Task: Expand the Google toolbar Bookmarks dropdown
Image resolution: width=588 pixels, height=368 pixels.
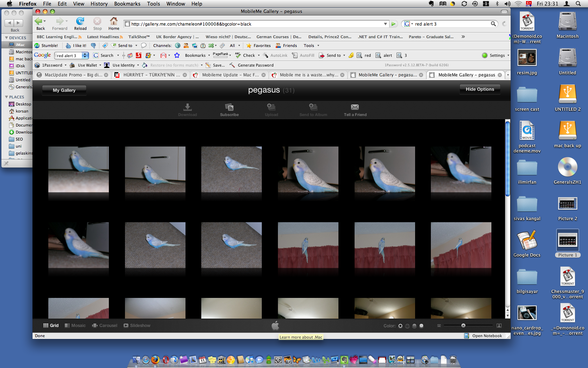Action: coord(209,55)
